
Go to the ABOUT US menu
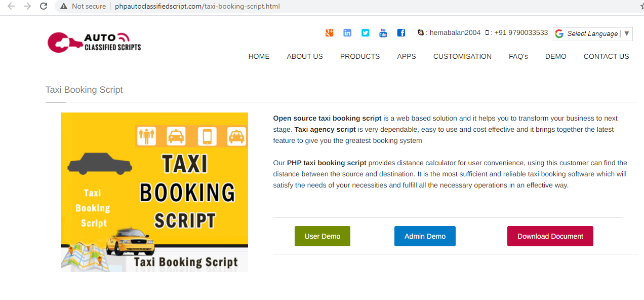[304, 56]
